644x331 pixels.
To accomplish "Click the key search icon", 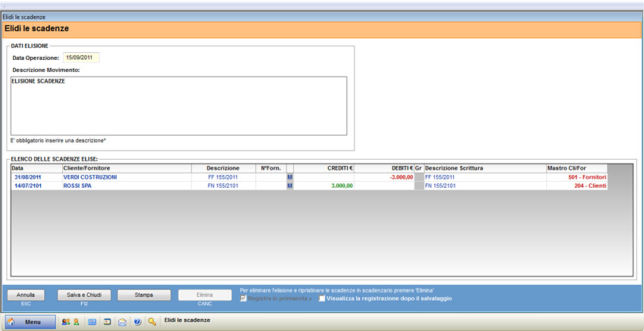I will [152, 322].
